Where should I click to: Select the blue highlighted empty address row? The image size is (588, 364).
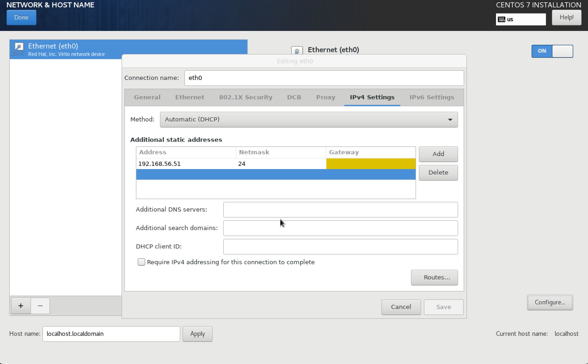276,174
